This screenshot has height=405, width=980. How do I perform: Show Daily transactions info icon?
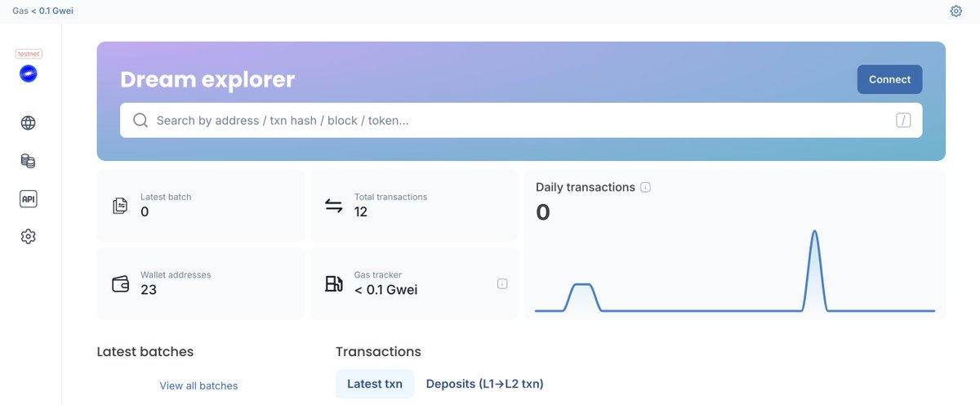coord(645,188)
